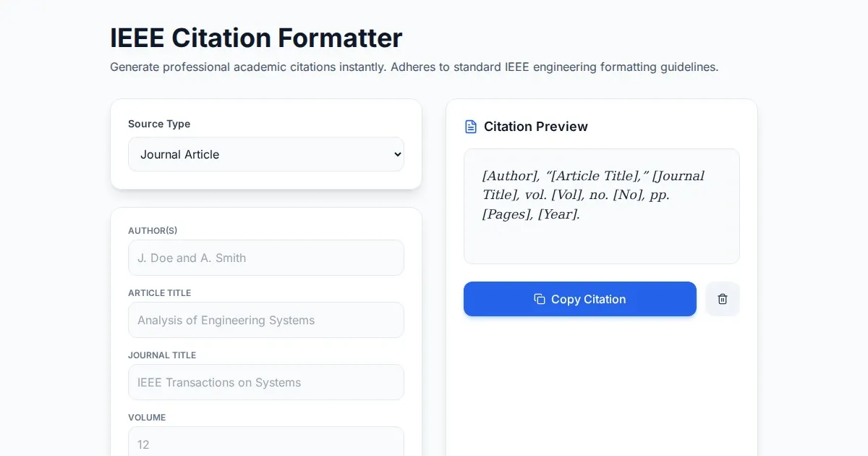Click the Volume input field
Screen dimensions: 868x456
[x=265, y=442]
